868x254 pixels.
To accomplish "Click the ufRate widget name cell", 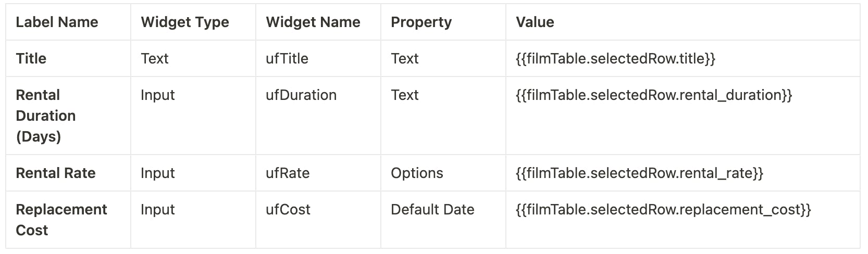I will [288, 173].
